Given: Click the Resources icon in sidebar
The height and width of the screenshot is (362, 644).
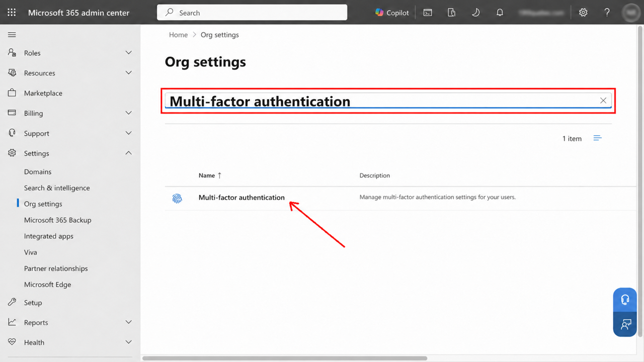Looking at the screenshot, I should (12, 73).
